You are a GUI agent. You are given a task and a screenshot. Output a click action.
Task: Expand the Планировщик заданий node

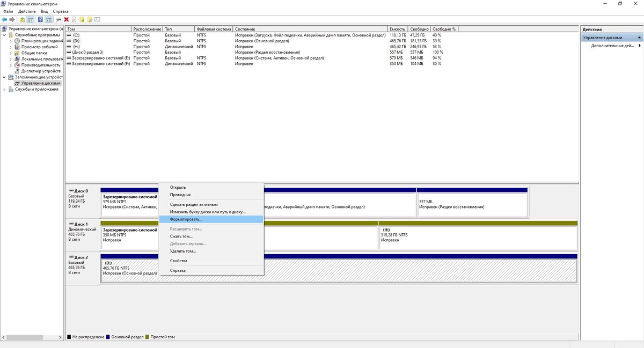coord(11,41)
